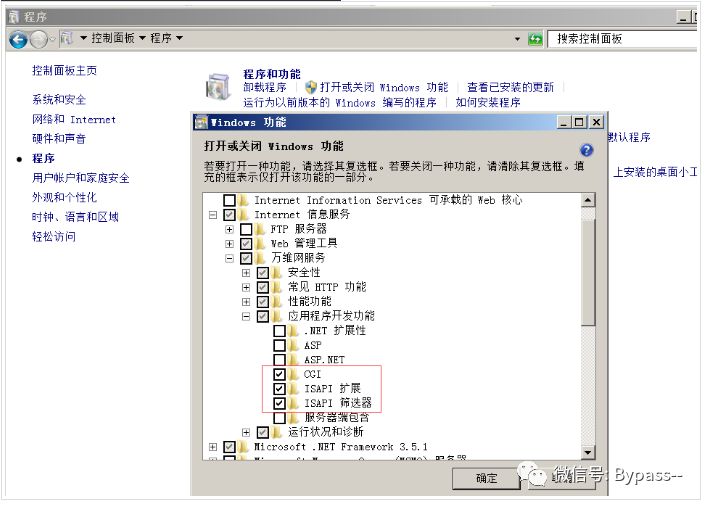Click the Windows Features dialog title icon
Image resolution: width=705 pixels, height=507 pixels.
pos(201,122)
